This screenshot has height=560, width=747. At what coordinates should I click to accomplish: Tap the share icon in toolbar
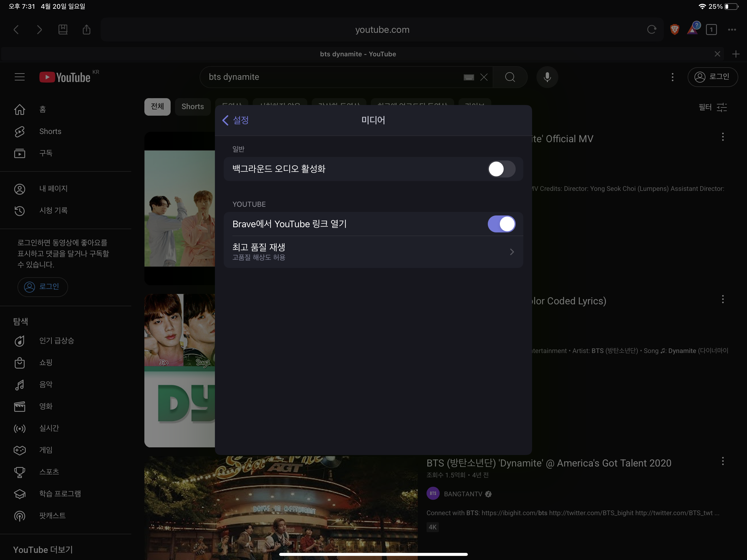pos(86,30)
